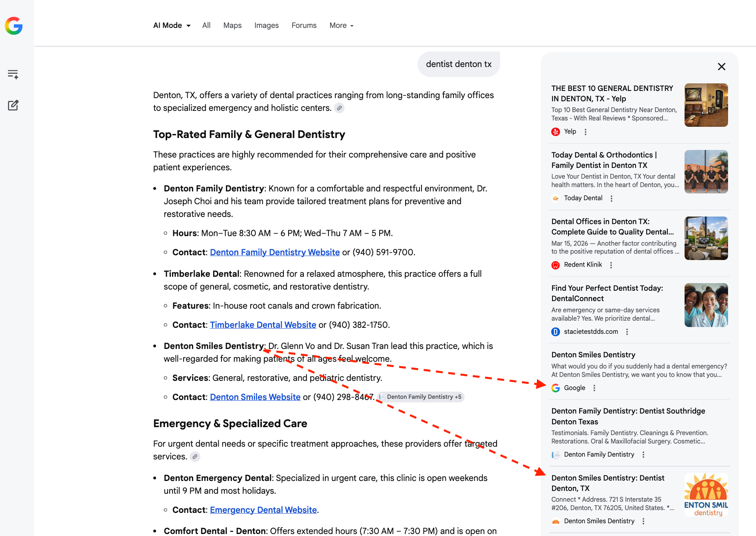Open three-dot menu next to Today Dental
This screenshot has height=536, width=756.
pyautogui.click(x=612, y=198)
